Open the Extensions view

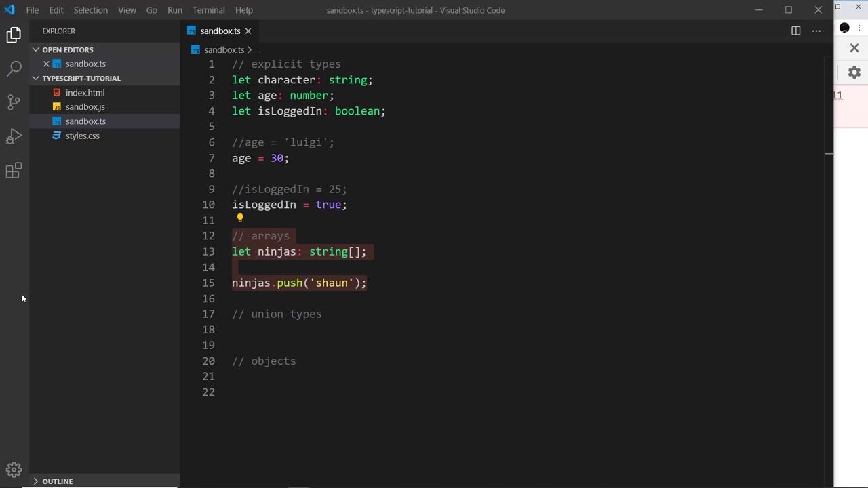pos(14,170)
